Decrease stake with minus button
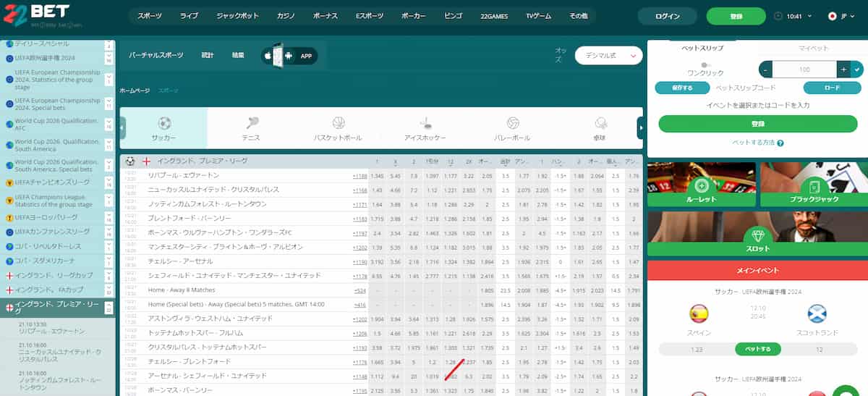Image resolution: width=868 pixels, height=396 pixels. pyautogui.click(x=766, y=69)
